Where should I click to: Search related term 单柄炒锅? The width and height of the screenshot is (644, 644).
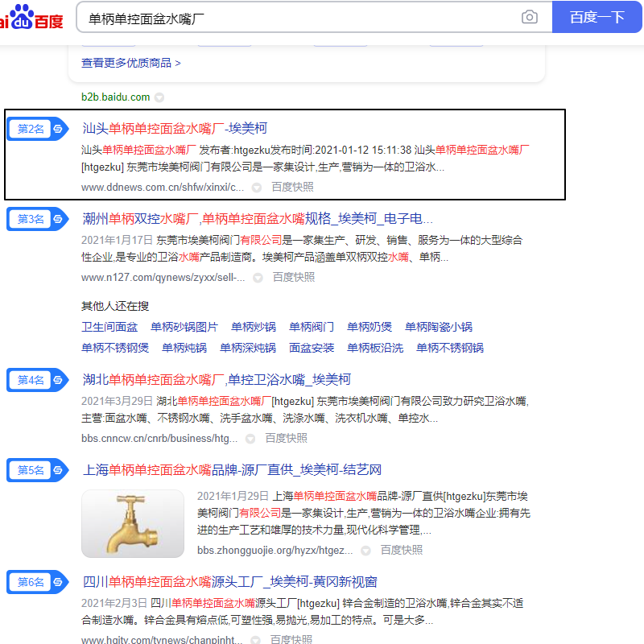point(254,327)
